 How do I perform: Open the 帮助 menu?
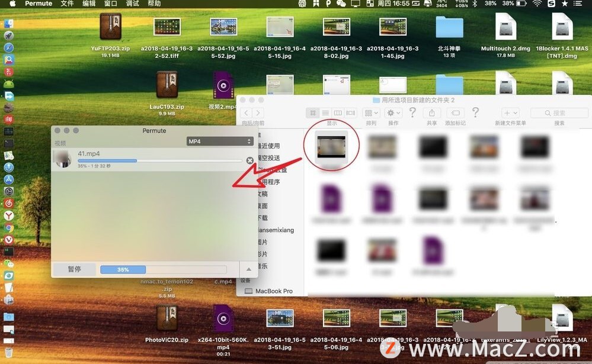click(154, 4)
